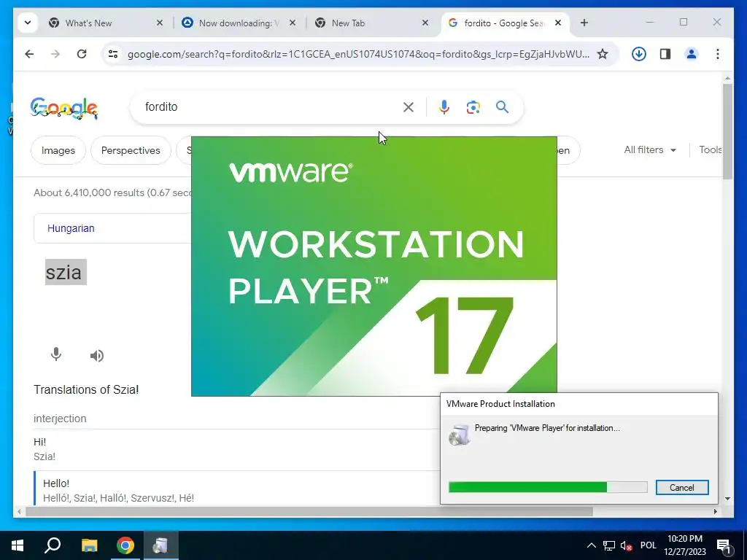The image size is (747, 560).
Task: Click the Translations of Szia! heading
Action: [x=86, y=389]
